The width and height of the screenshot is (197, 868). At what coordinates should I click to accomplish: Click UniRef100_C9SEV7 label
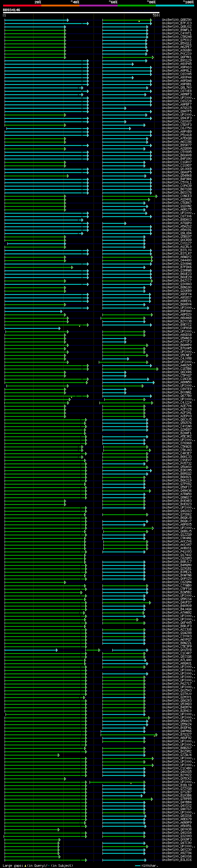pos(177,460)
